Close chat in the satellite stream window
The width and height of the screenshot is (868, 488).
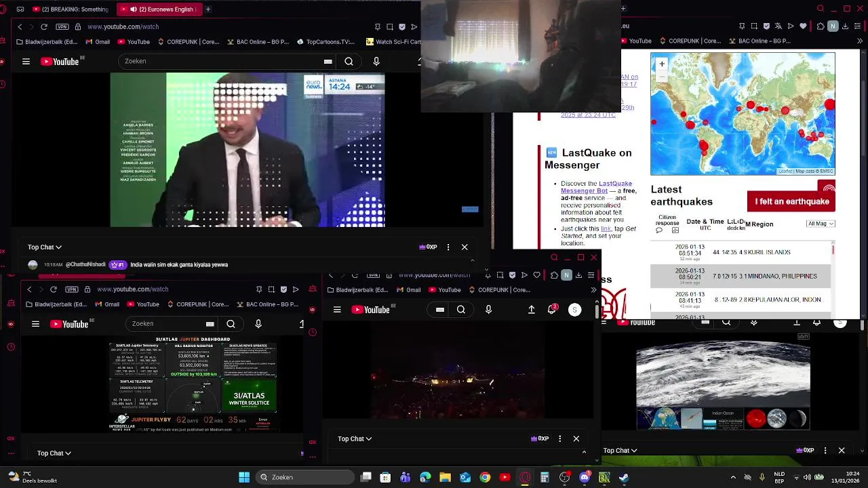click(842, 451)
